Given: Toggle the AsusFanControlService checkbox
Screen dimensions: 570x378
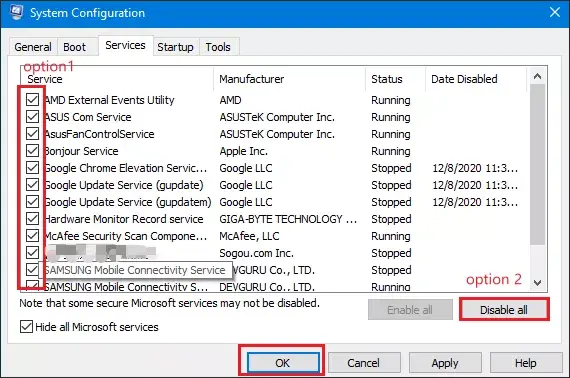Looking at the screenshot, I should click(x=32, y=134).
